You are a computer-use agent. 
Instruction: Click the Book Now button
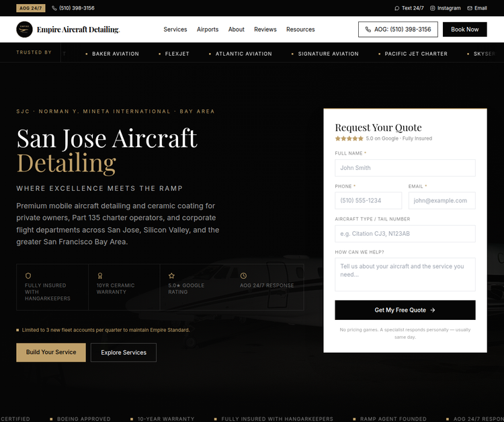tap(465, 30)
